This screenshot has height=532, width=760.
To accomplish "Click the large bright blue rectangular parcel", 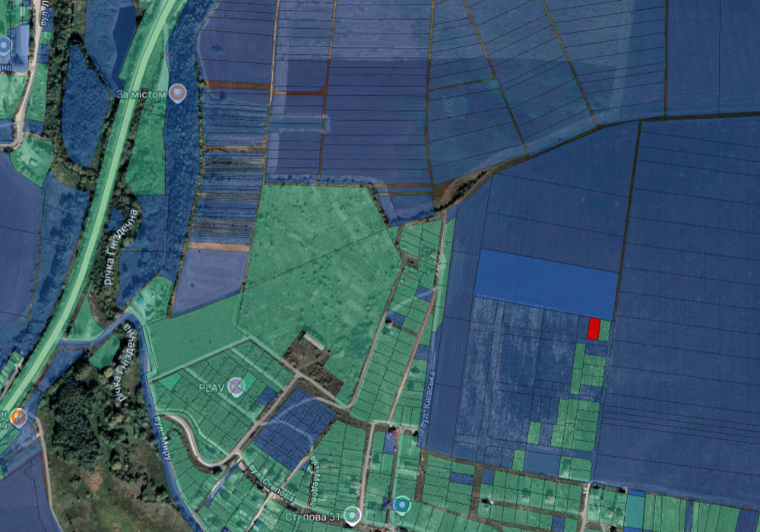I will tap(544, 283).
